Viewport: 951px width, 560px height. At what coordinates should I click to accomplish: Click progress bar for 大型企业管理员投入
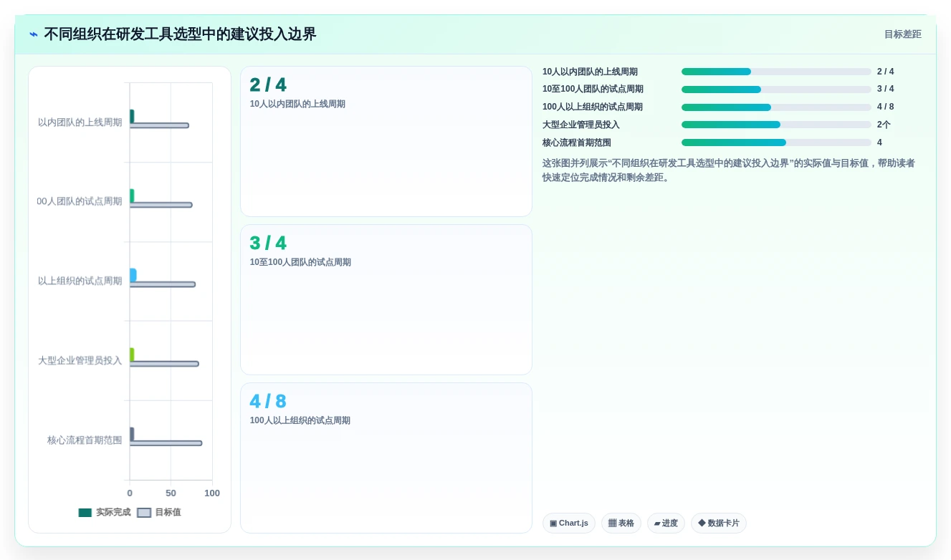(x=776, y=125)
